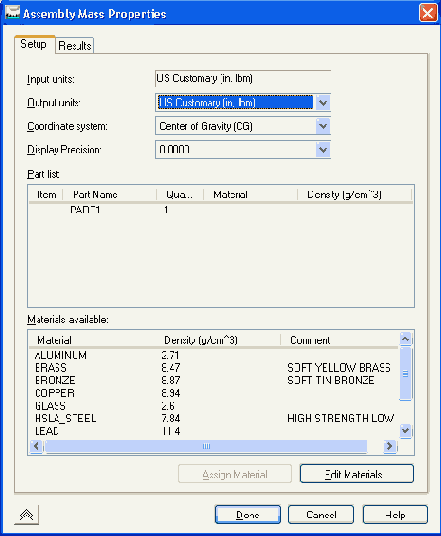Click the Edit Materials button
The width and height of the screenshot is (441, 536).
pyautogui.click(x=357, y=474)
